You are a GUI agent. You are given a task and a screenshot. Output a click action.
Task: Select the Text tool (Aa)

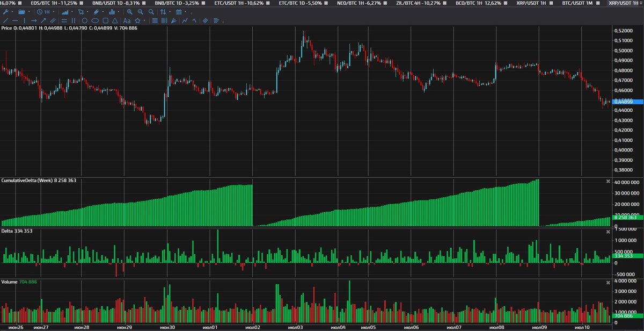126,20
